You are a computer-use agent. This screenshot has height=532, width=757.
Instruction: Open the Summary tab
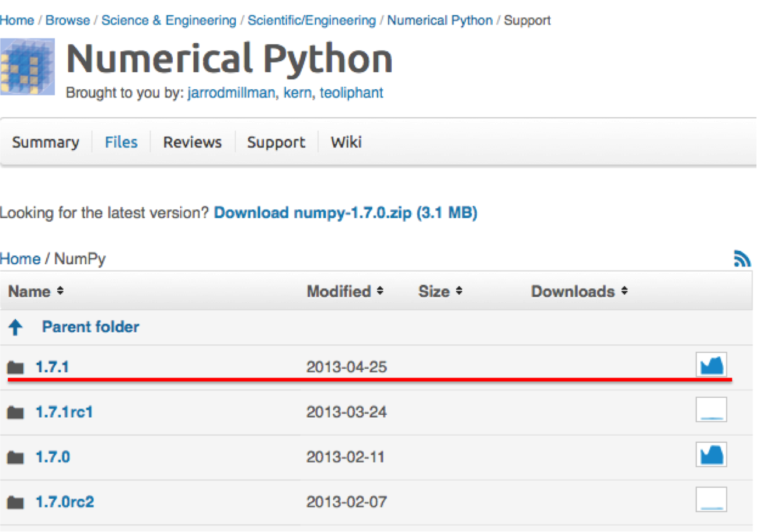pos(46,142)
